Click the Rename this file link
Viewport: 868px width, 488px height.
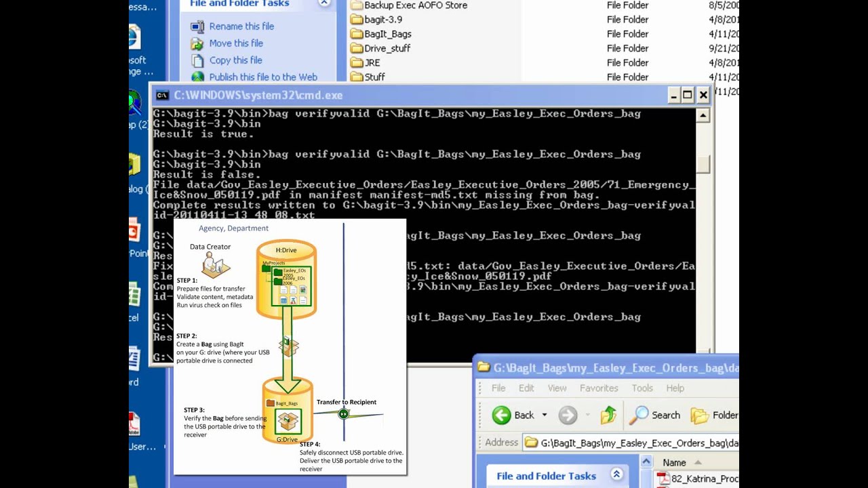click(241, 26)
